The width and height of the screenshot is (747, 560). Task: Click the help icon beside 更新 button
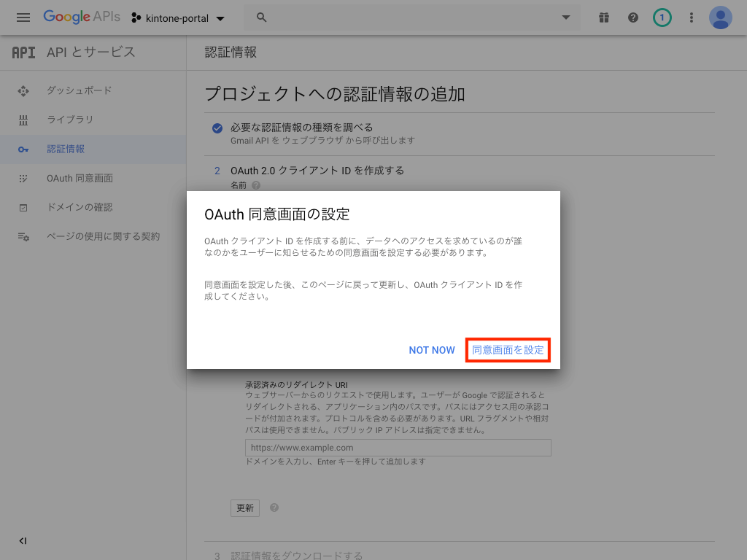coord(274,507)
